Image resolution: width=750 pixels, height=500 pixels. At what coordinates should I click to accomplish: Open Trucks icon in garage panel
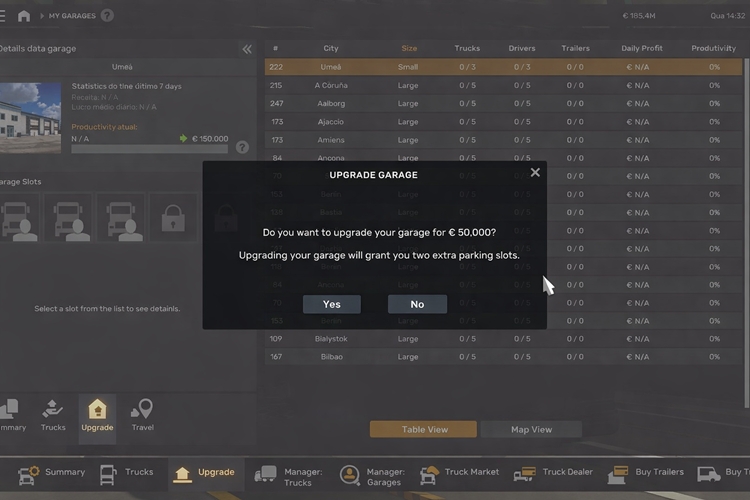(x=53, y=416)
